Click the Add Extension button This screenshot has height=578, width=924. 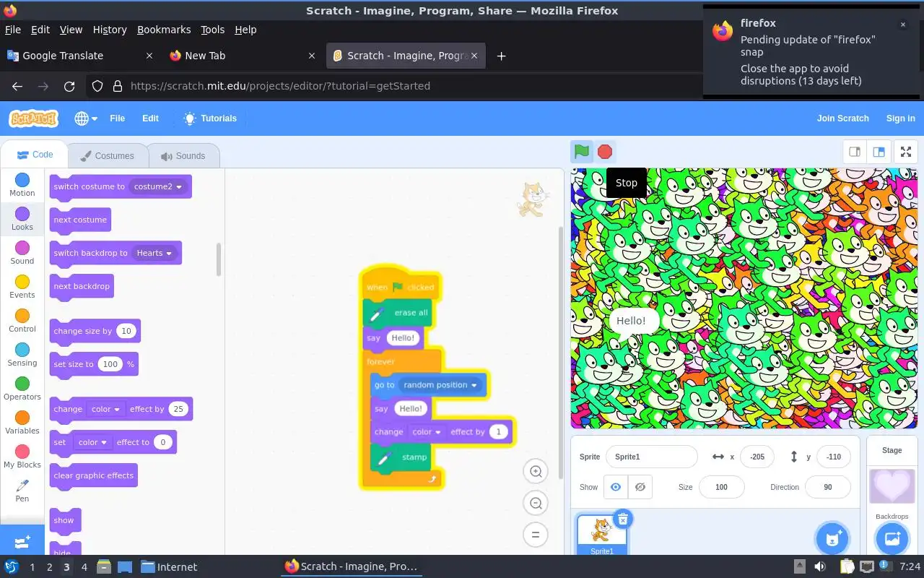(x=22, y=540)
